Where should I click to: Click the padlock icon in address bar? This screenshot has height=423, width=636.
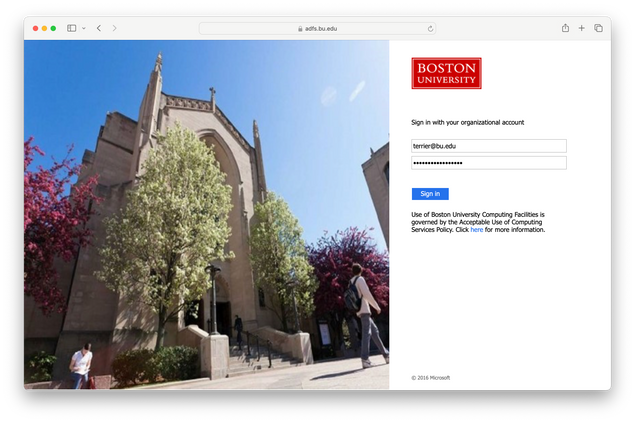300,29
